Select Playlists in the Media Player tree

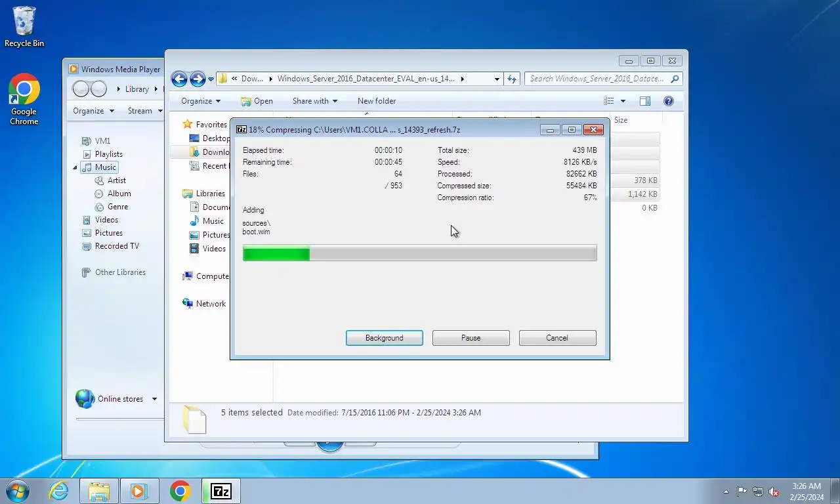click(102, 154)
